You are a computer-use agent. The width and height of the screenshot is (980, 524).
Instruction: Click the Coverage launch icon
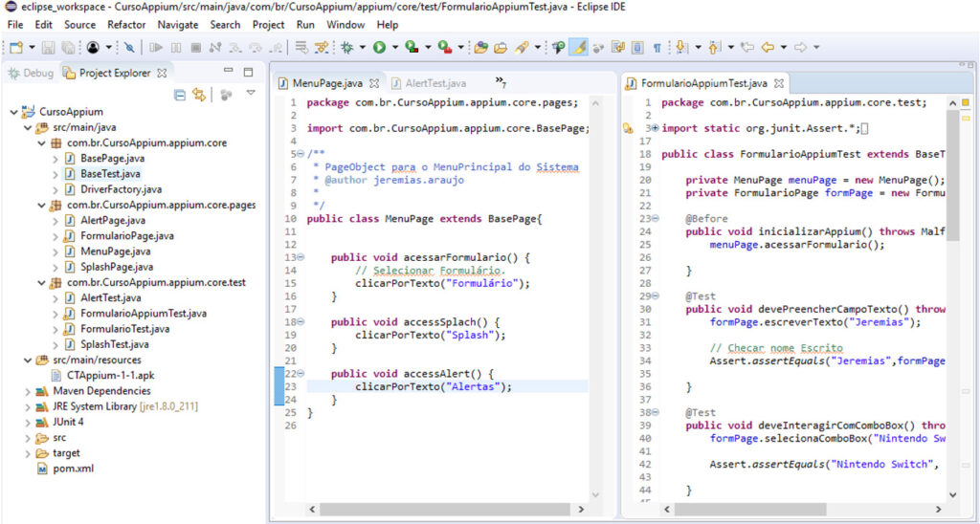[412, 48]
